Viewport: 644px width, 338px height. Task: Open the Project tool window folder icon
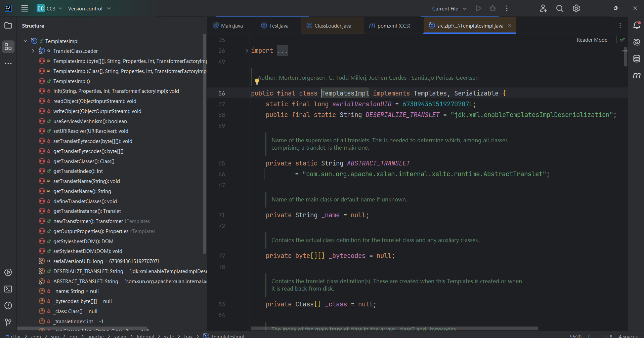point(8,26)
